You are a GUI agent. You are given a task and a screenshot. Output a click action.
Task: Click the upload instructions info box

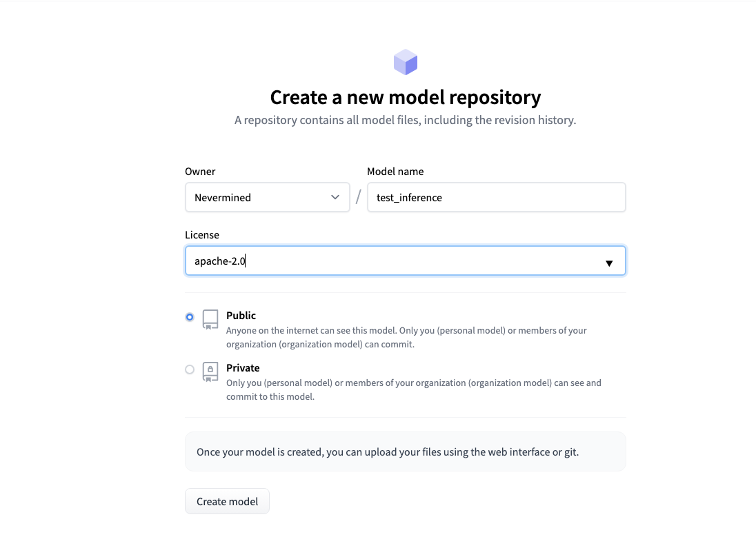point(405,451)
